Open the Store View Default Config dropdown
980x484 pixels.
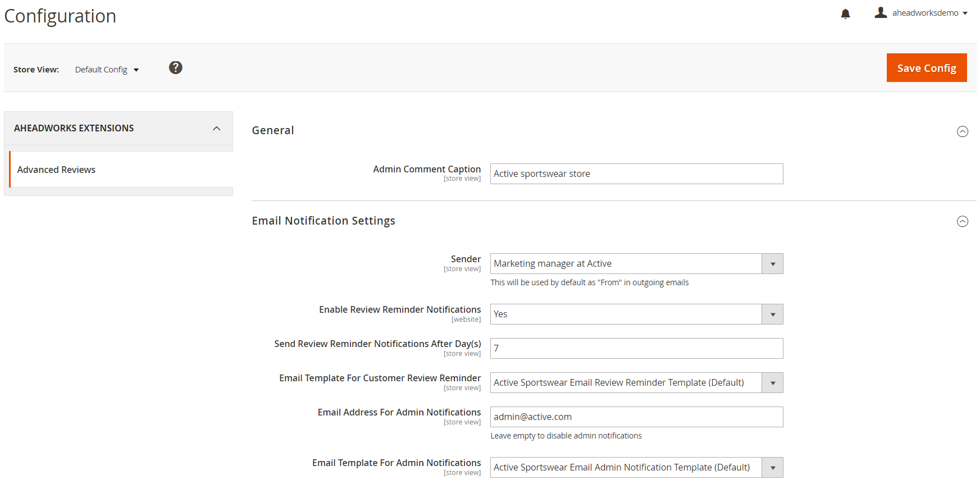point(107,70)
